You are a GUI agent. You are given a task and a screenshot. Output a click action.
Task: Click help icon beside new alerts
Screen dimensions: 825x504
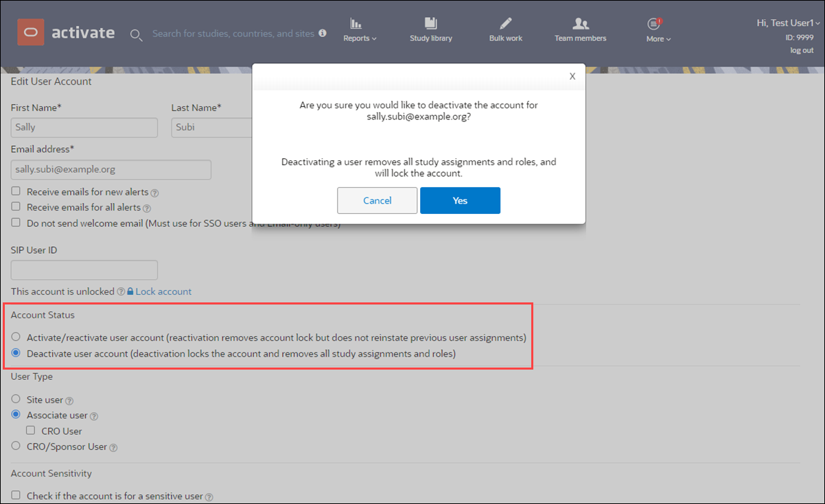click(154, 193)
